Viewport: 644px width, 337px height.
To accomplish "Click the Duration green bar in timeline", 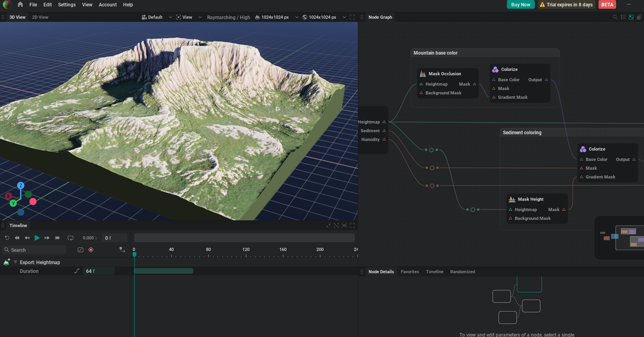I will click(x=164, y=271).
